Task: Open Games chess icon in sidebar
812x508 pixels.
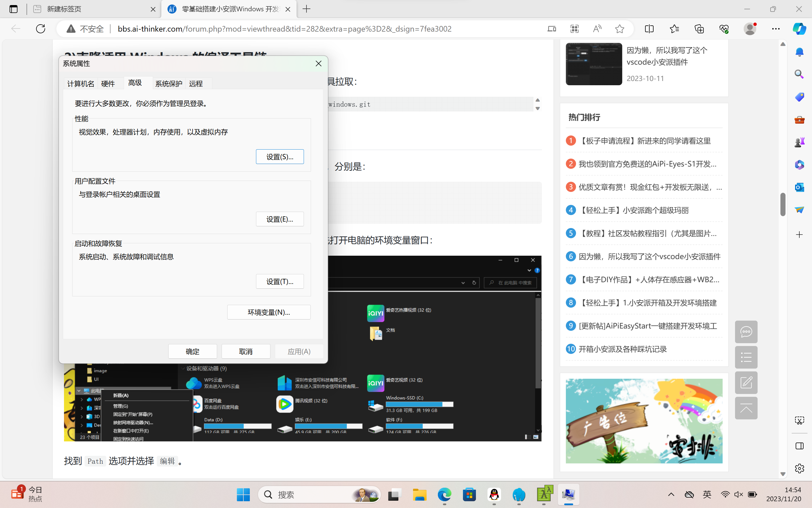Action: coord(800,142)
